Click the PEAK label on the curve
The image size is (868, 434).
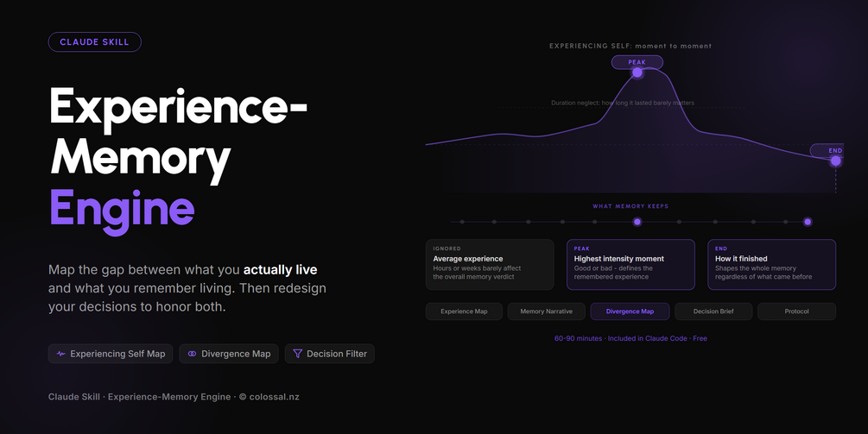tap(637, 62)
